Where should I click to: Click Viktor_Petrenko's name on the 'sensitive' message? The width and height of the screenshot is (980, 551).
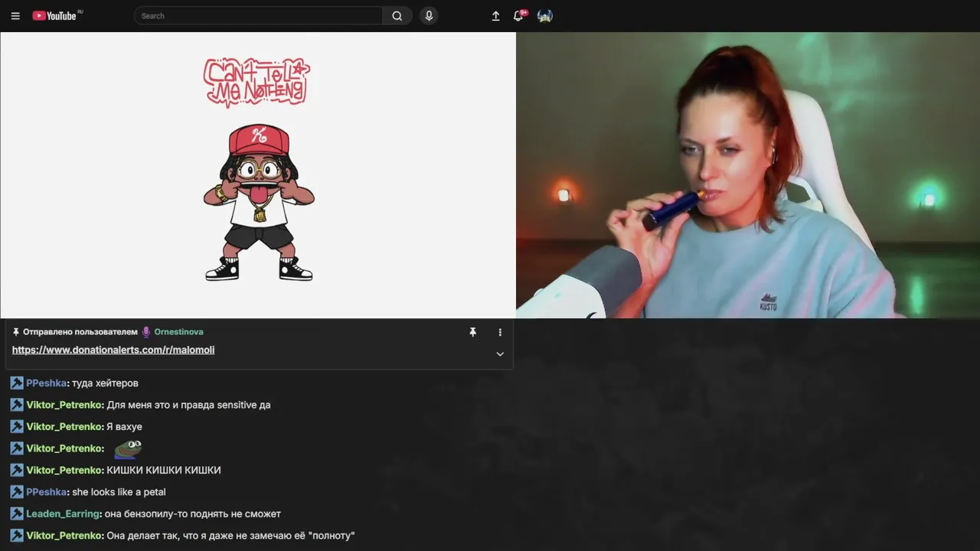(x=64, y=405)
